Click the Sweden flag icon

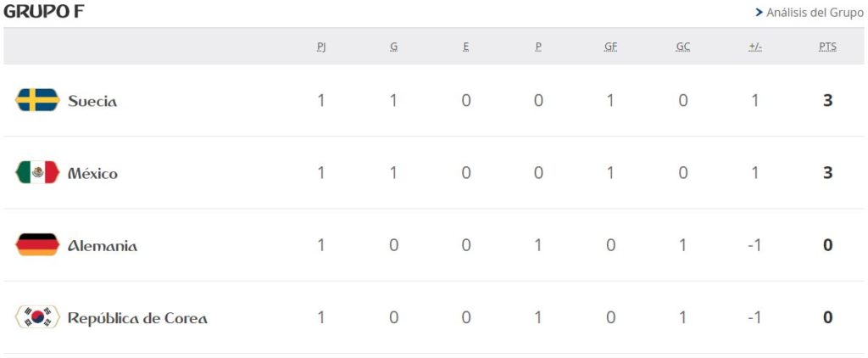37,100
